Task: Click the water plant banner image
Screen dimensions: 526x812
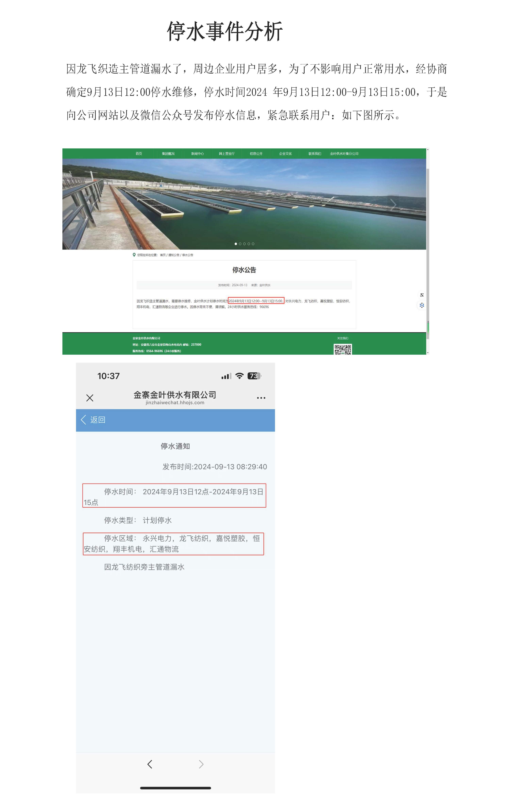Action: (244, 204)
